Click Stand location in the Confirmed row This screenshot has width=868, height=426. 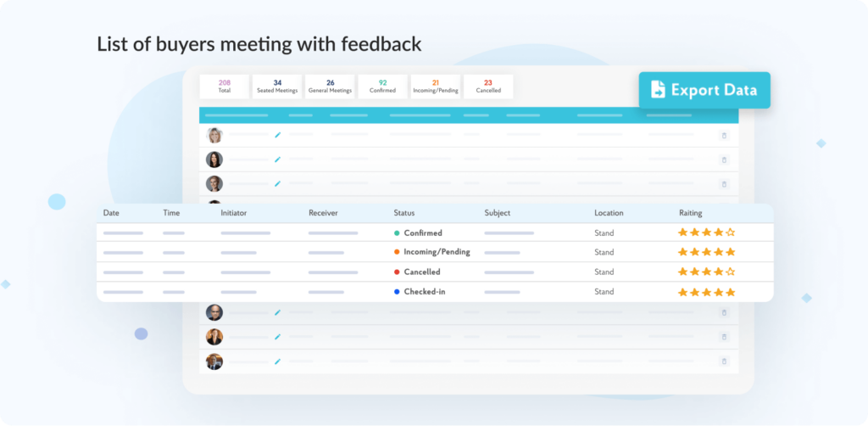point(604,233)
